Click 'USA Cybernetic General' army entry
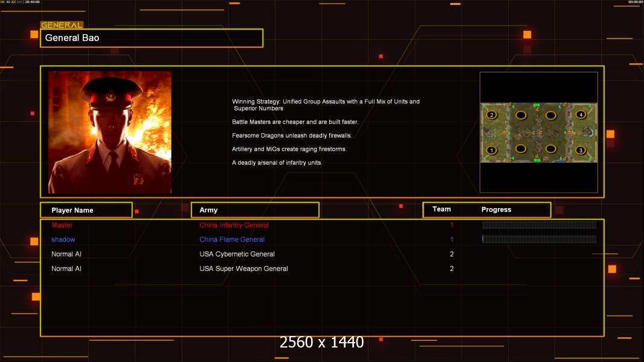 click(237, 254)
